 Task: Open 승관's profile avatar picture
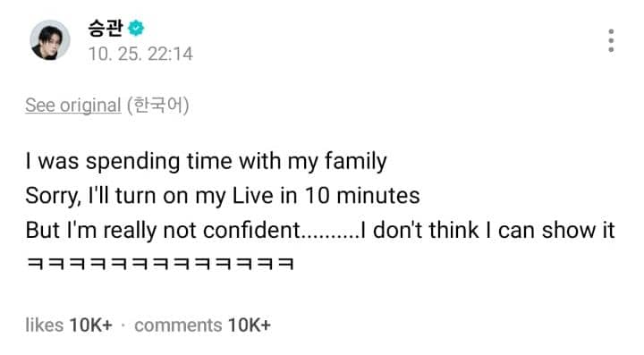50,40
